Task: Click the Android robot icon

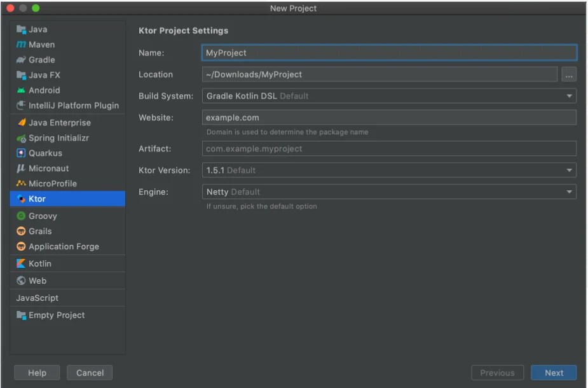Action: click(21, 90)
